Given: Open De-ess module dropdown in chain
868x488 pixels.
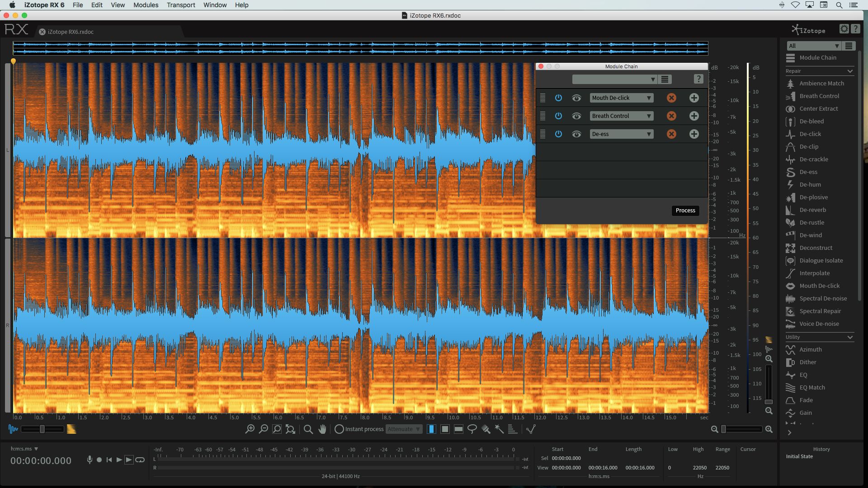Looking at the screenshot, I should click(649, 133).
